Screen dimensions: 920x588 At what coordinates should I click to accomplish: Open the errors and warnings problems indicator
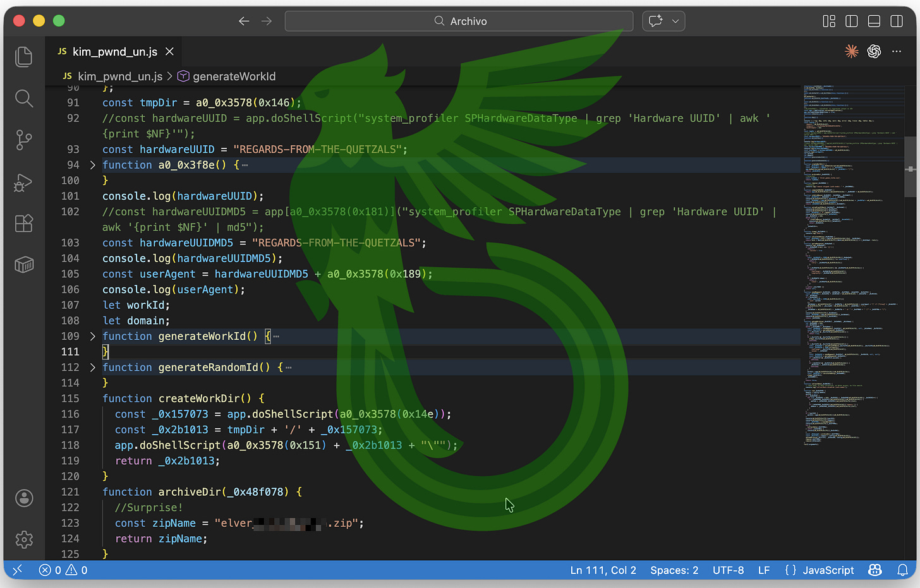tap(63, 570)
